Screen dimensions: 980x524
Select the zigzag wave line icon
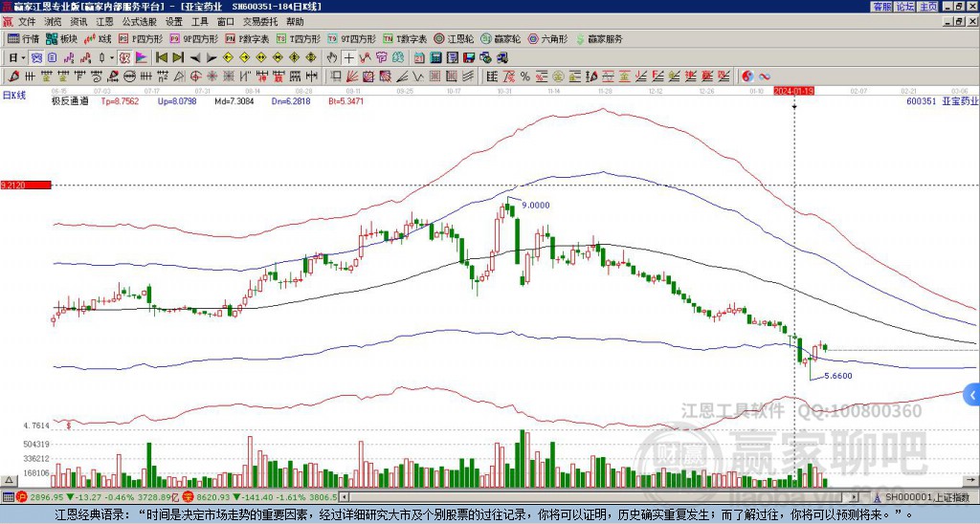(417, 76)
